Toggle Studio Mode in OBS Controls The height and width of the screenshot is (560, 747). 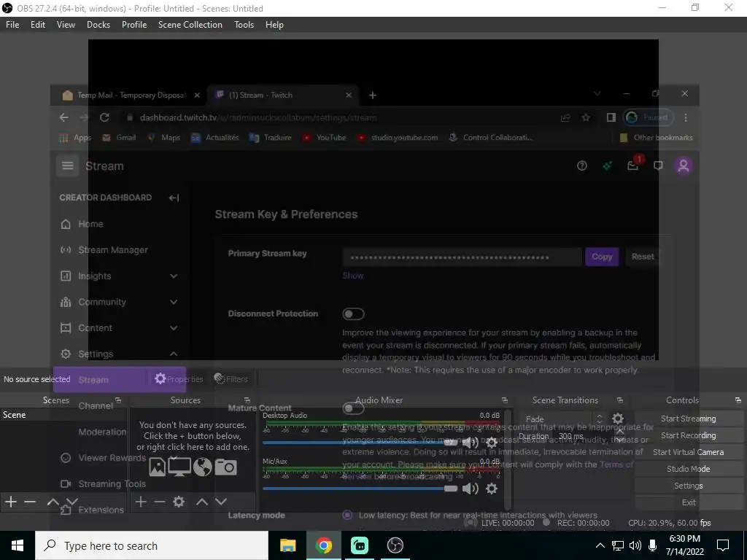[x=688, y=469]
